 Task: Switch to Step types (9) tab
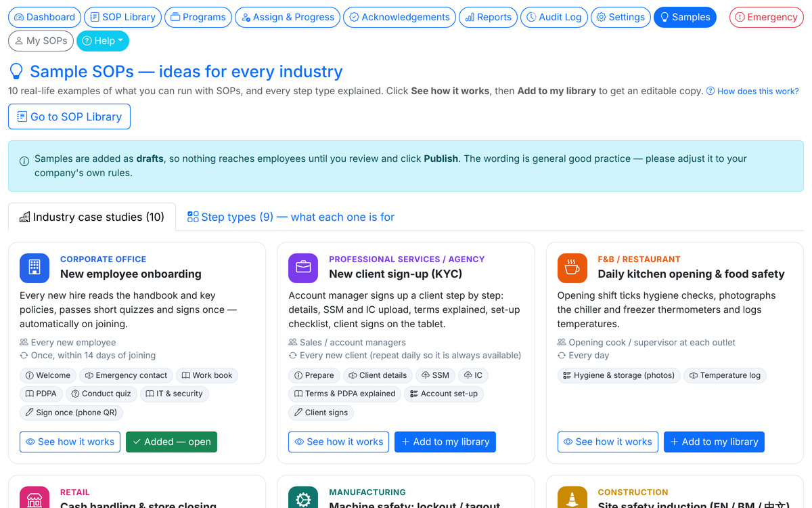point(291,217)
